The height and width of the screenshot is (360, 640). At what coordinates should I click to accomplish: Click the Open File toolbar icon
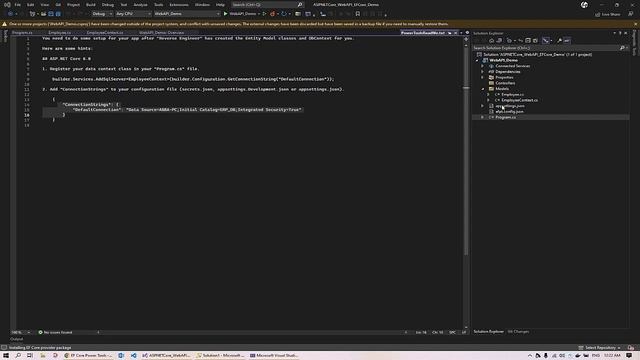[43, 14]
